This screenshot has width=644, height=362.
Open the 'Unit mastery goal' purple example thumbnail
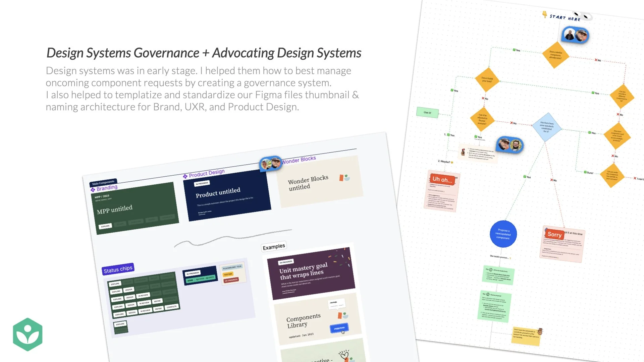pyautogui.click(x=310, y=274)
